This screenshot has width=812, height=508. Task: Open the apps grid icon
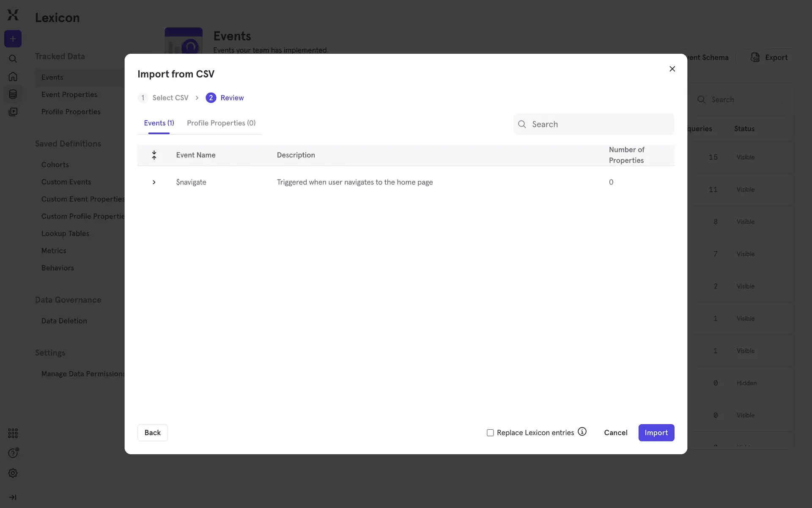point(13,433)
